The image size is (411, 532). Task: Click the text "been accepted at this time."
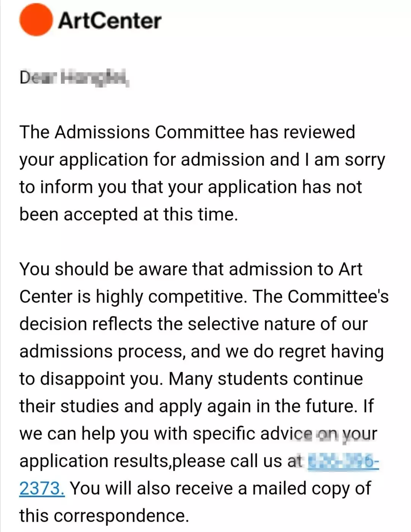pos(129,215)
